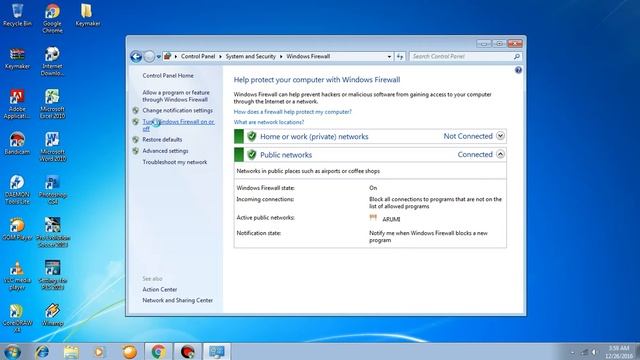The height and width of the screenshot is (360, 640).
Task: Open Windows Explorer folder on the taskbar
Action: click(71, 352)
